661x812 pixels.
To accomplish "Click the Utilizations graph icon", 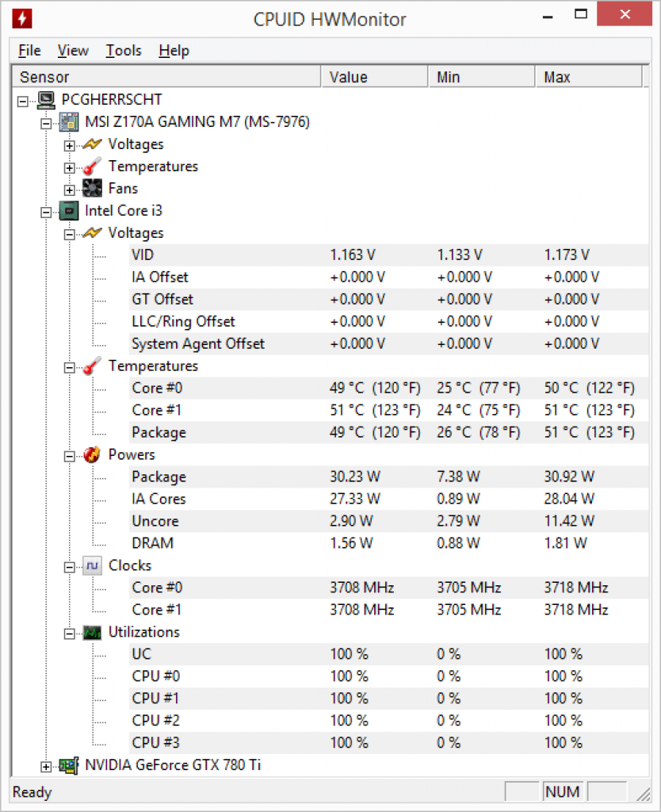I will pos(92,632).
